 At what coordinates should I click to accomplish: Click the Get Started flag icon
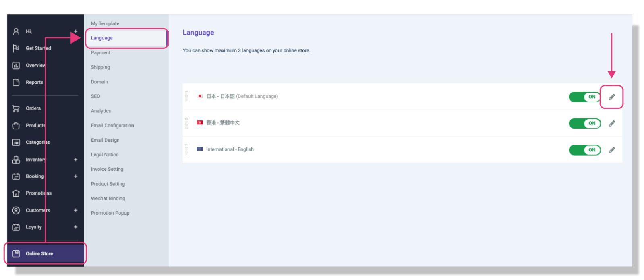pos(16,48)
